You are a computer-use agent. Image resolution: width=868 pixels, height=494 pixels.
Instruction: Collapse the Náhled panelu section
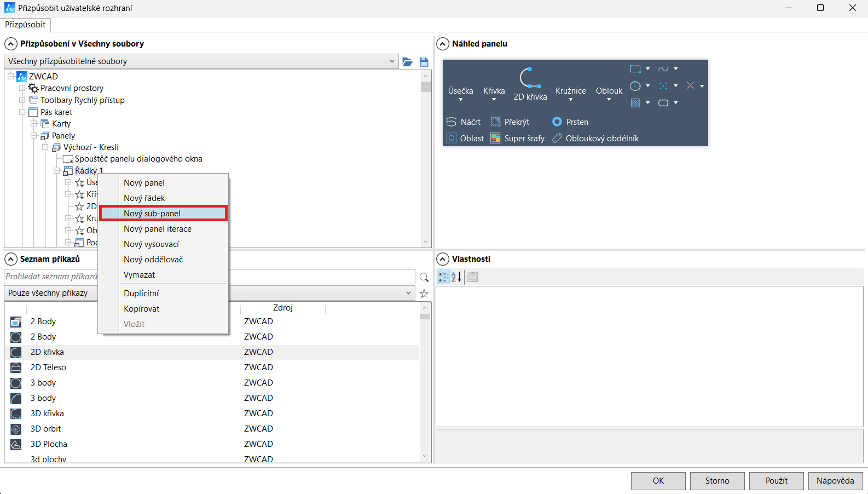click(x=443, y=44)
